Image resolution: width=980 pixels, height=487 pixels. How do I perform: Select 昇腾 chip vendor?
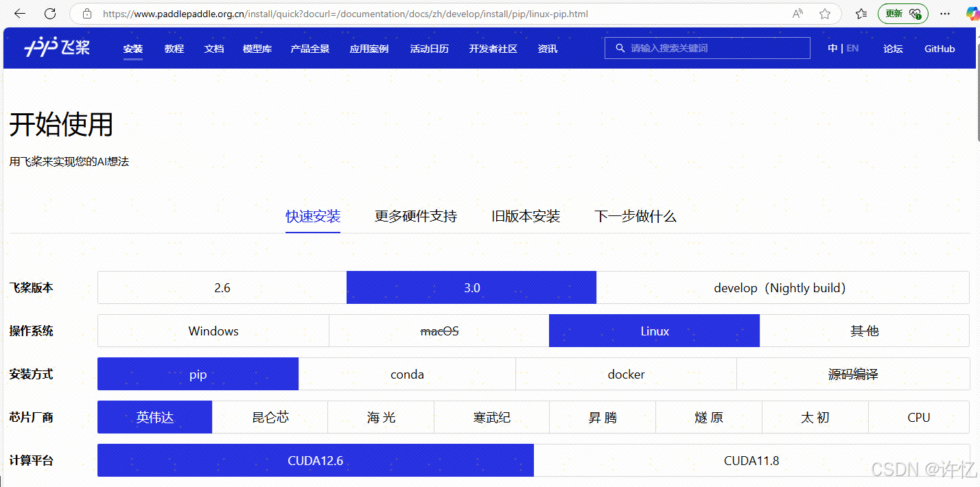pos(603,417)
